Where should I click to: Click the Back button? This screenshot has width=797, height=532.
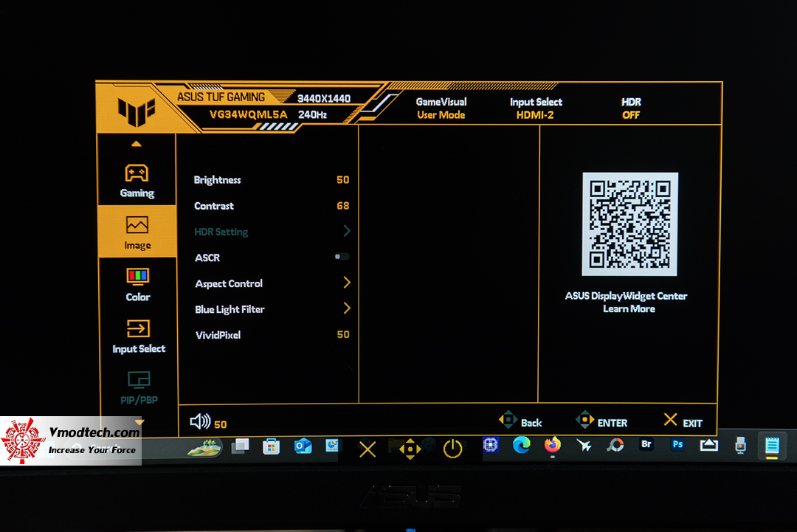tap(520, 421)
